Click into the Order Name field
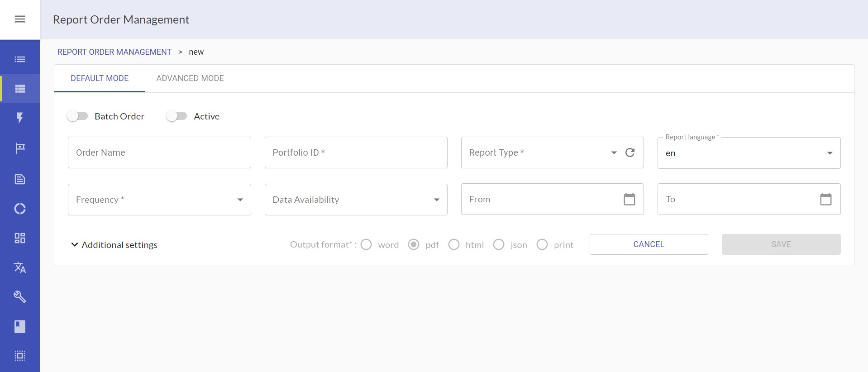The image size is (868, 372). point(159,153)
